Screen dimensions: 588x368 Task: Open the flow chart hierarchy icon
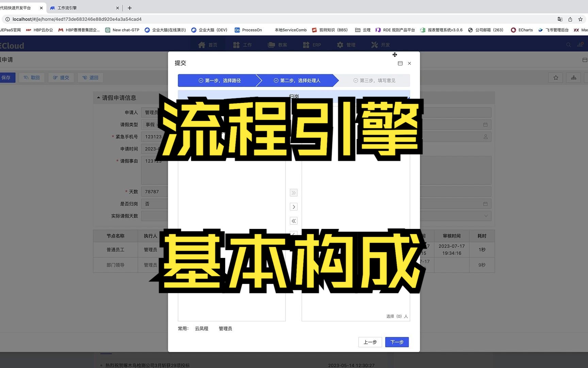(574, 78)
